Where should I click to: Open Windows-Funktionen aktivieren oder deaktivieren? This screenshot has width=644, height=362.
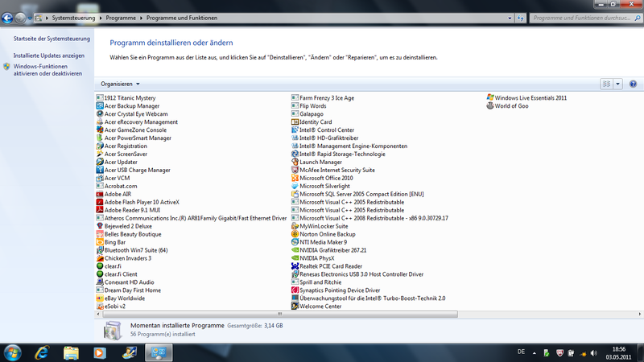47,70
